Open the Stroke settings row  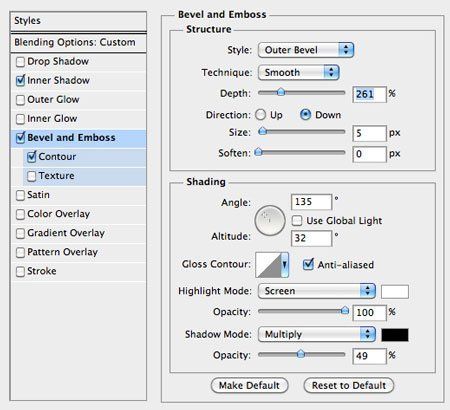tap(79, 271)
